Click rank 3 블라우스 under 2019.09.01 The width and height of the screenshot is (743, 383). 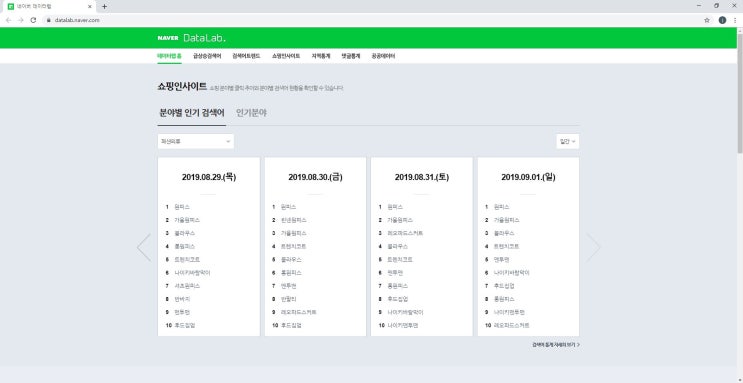click(x=505, y=233)
